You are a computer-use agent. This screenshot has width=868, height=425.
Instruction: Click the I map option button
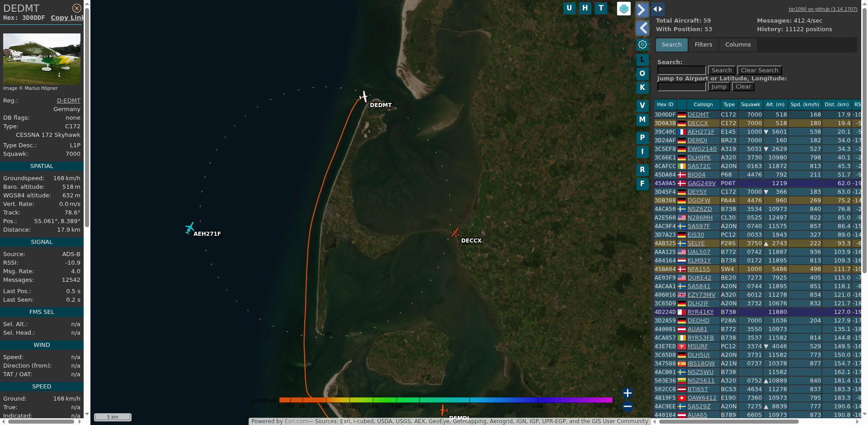point(642,152)
